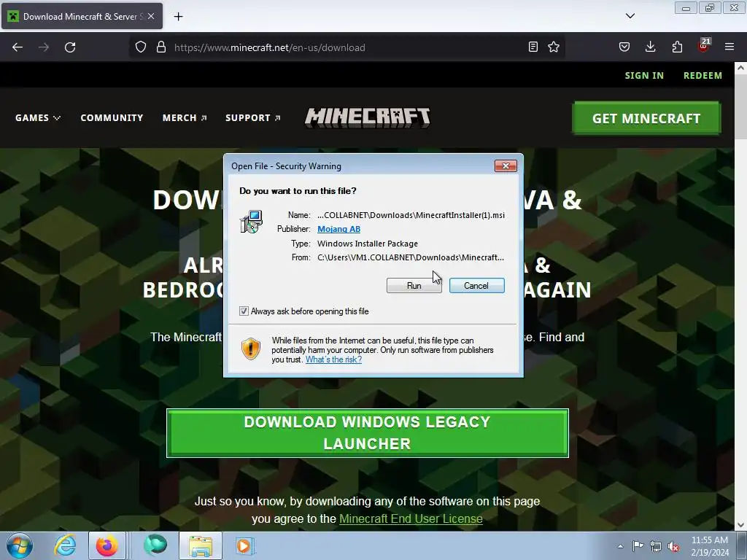Click the Action Center flag icon

638,546
